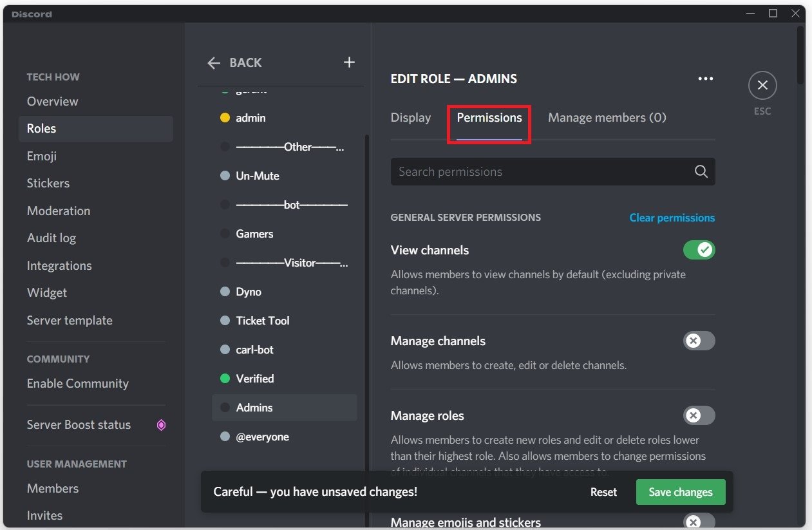Screen dimensions: 812x530
Task: Click the Server Boost status diamond icon
Action: [x=161, y=425]
